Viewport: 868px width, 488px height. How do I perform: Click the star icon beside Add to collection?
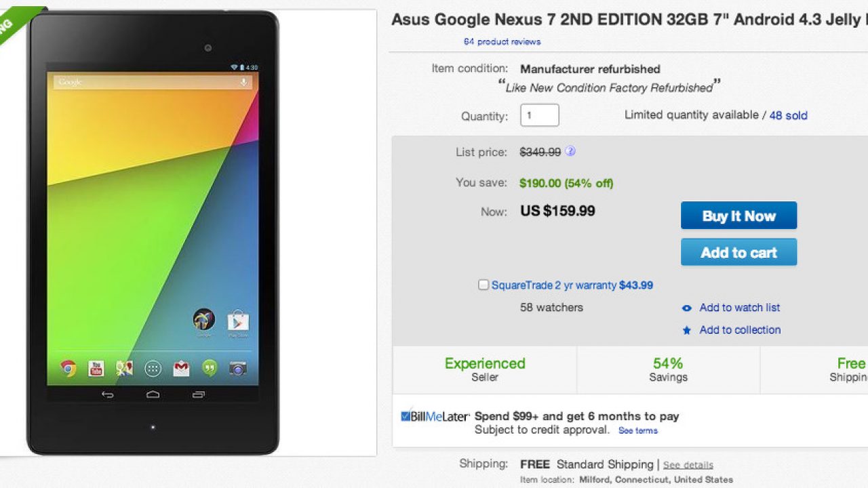pyautogui.click(x=687, y=331)
